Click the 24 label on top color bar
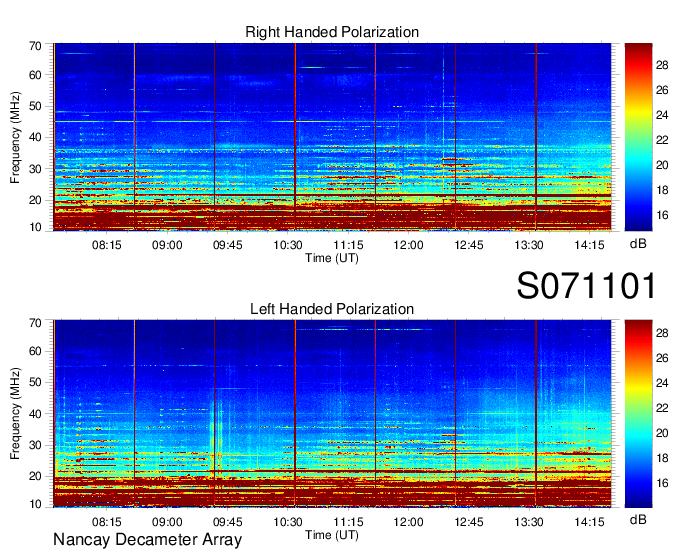The image size is (680, 552). point(662,115)
